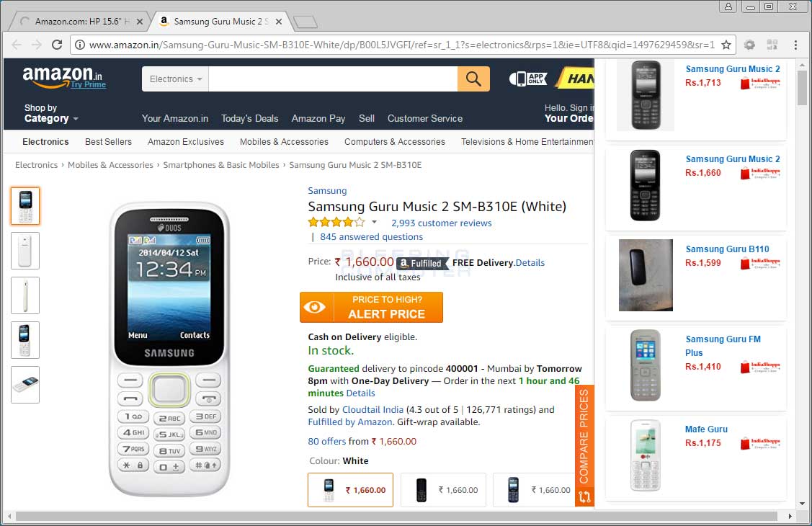Reload the page with the refresh icon
This screenshot has height=526, width=812.
pyautogui.click(x=57, y=45)
